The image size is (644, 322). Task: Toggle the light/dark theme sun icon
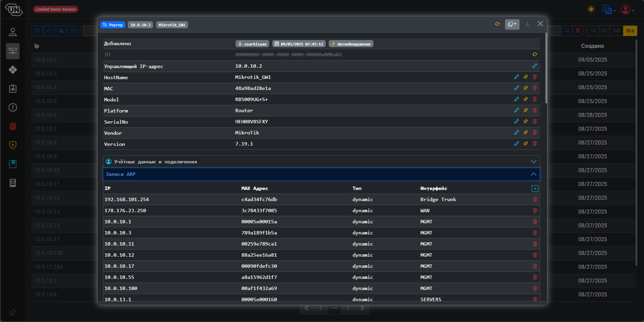pyautogui.click(x=591, y=9)
